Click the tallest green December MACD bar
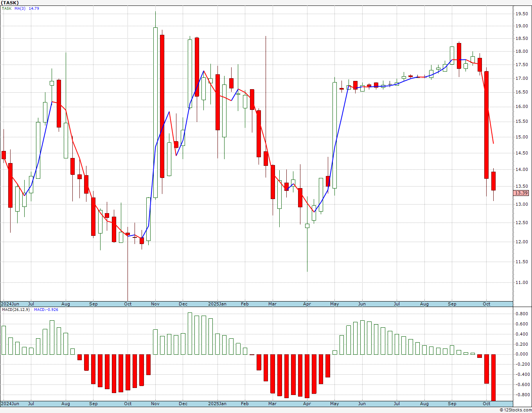The image size is (532, 413). 190,334
